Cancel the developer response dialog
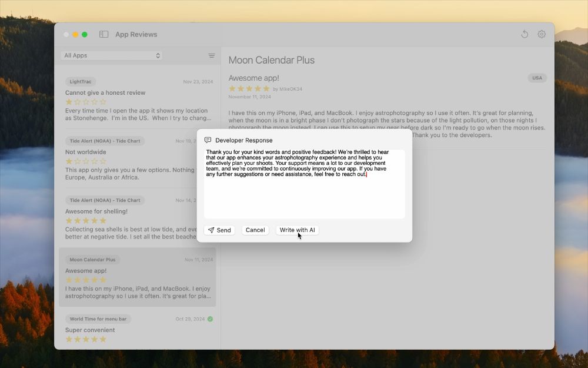This screenshot has width=588, height=368. coord(255,230)
